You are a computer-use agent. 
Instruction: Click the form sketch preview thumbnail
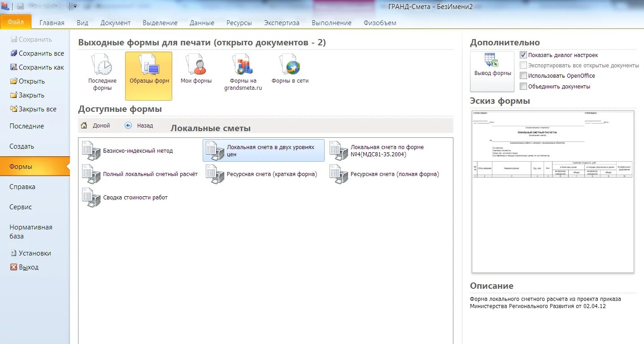[x=553, y=192]
